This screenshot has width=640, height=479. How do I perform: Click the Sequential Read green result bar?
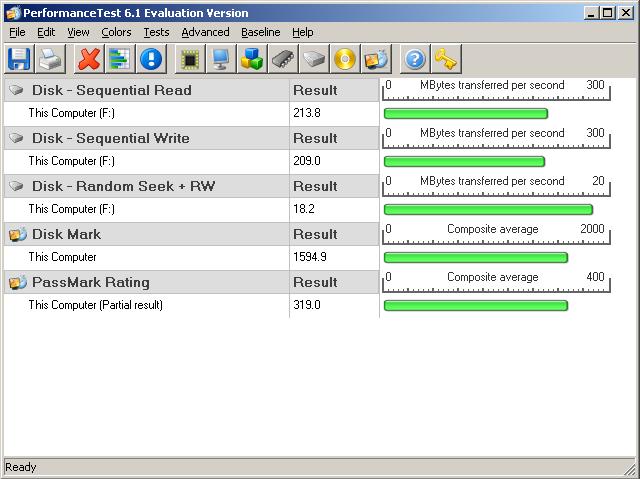tap(466, 113)
